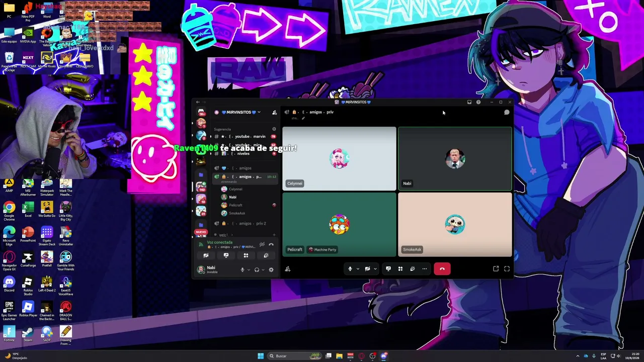Select SmokeAsk in the voice channel list
The image size is (644, 362).
pyautogui.click(x=249, y=213)
